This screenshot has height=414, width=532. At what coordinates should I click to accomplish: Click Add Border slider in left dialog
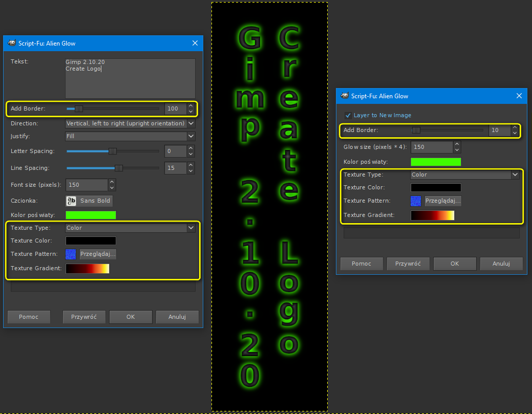tap(113, 109)
